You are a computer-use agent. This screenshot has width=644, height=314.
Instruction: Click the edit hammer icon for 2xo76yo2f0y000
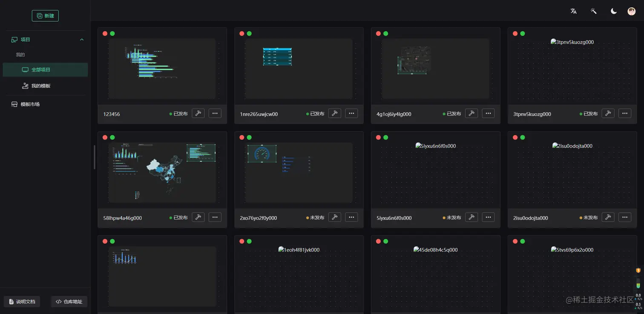click(335, 217)
